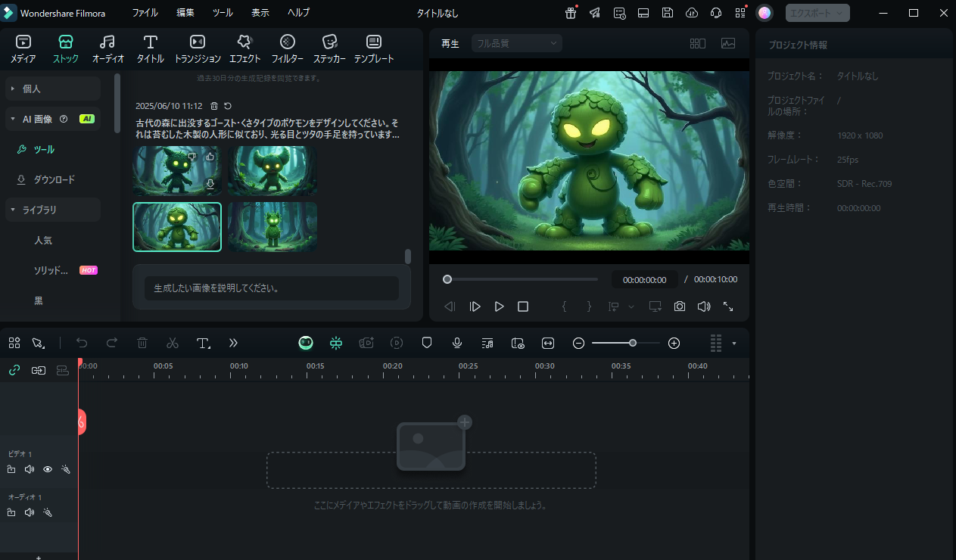Delete the 2025/06/10 generation record
Screen dimensions: 956x560
[x=214, y=106]
